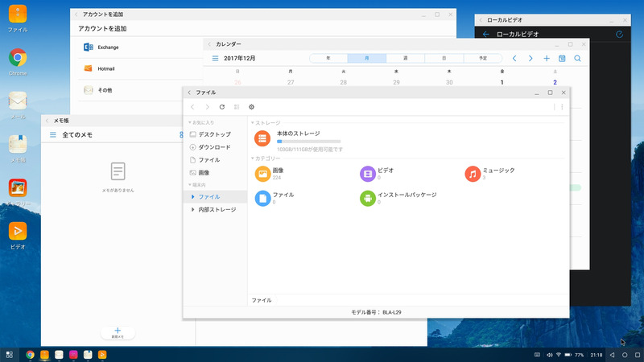Click the keyboard icon in system tray
This screenshot has height=362, width=644.
(537, 355)
